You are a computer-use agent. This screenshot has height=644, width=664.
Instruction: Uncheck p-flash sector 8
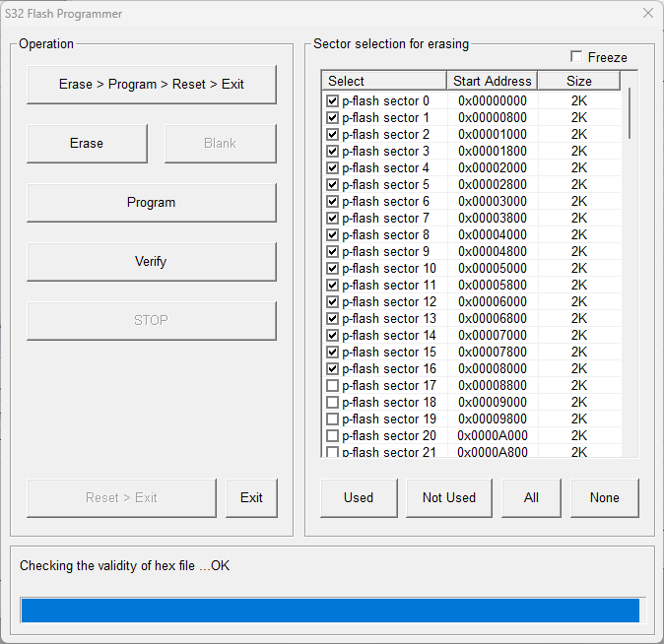[333, 234]
